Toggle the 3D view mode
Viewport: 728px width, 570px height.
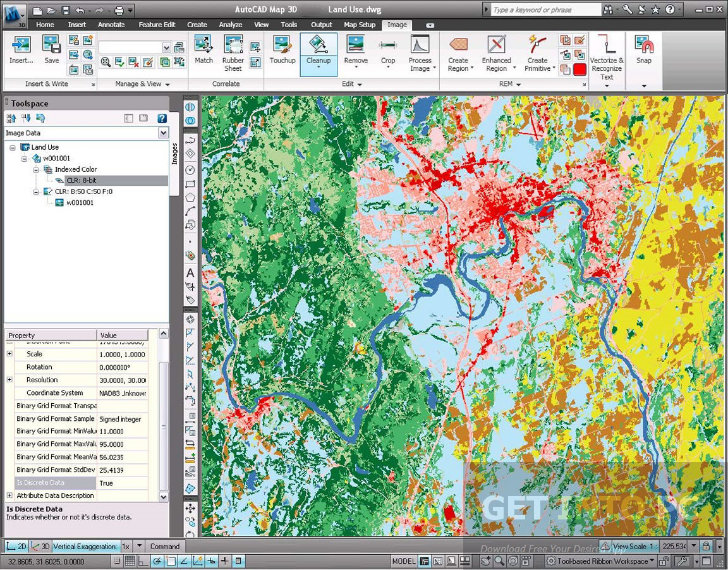tap(39, 547)
